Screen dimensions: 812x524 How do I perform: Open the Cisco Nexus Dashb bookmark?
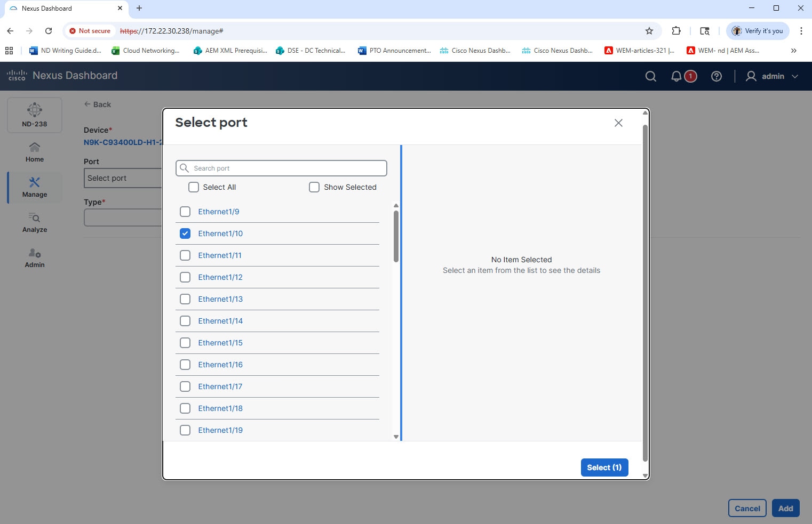[x=475, y=51]
